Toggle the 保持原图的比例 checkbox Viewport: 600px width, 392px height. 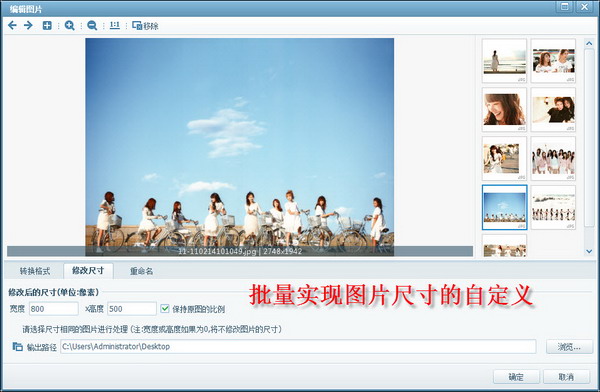point(165,309)
